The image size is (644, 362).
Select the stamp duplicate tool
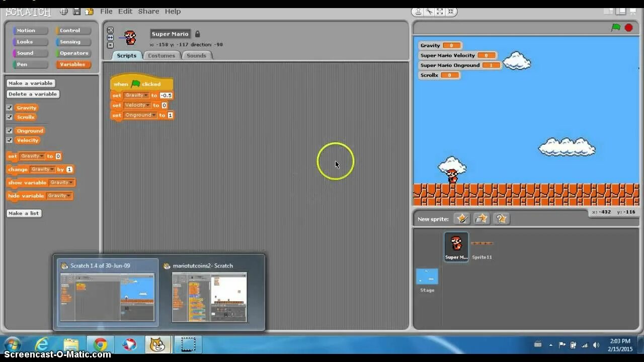pos(418,11)
